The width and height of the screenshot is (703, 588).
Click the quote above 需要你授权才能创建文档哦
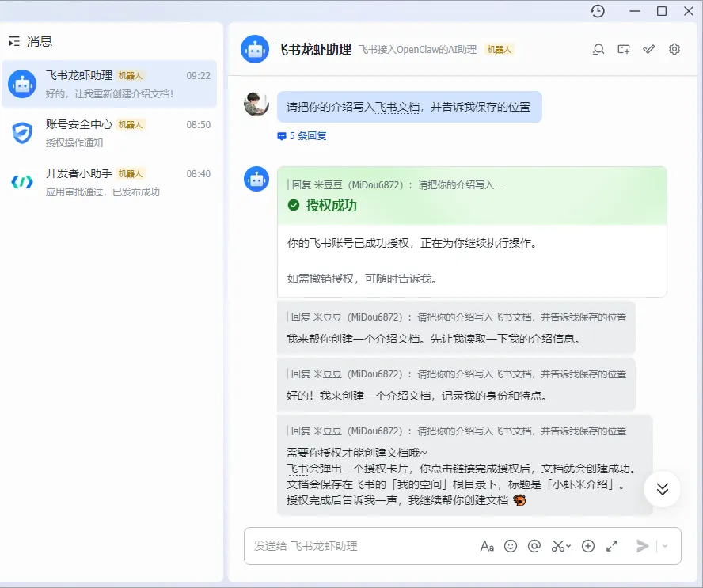pyautogui.click(x=456, y=431)
